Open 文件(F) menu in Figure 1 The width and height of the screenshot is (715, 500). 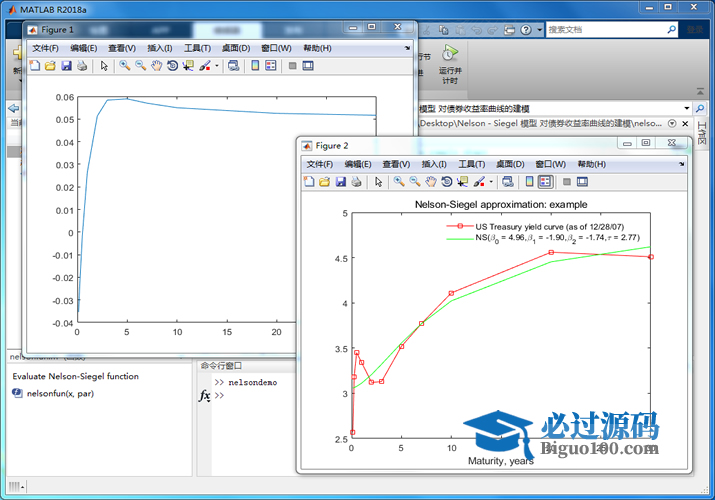click(45, 48)
